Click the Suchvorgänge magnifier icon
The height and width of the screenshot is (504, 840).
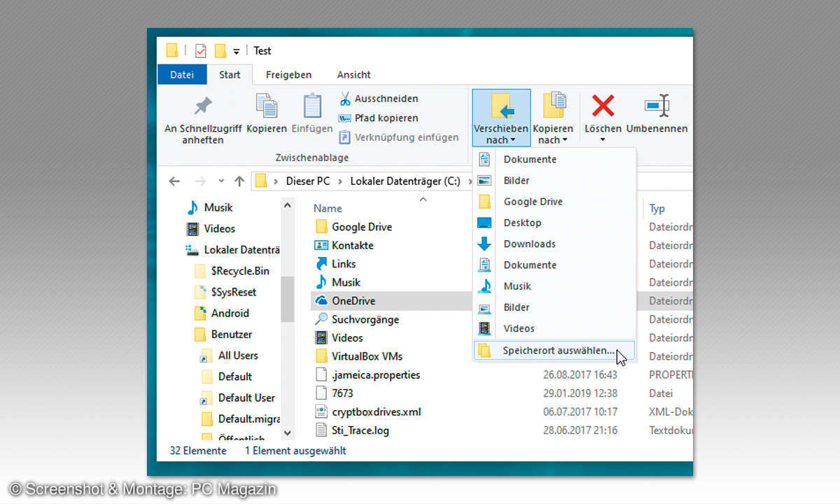click(321, 319)
